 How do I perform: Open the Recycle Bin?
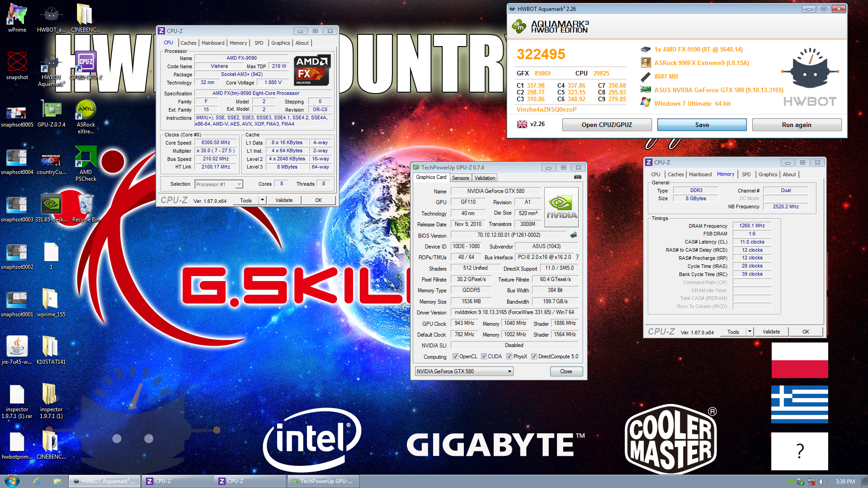[85, 208]
